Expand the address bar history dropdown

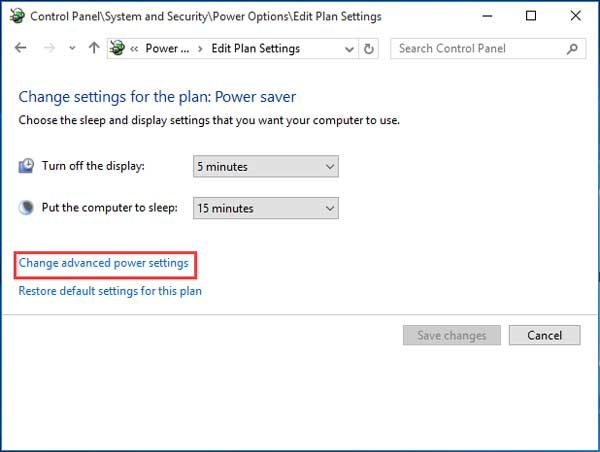coord(350,48)
